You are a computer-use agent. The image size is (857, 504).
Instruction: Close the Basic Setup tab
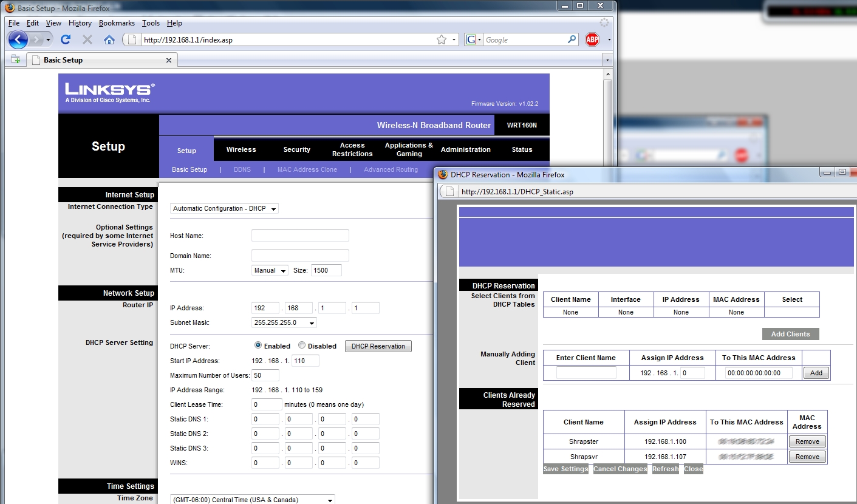click(169, 60)
